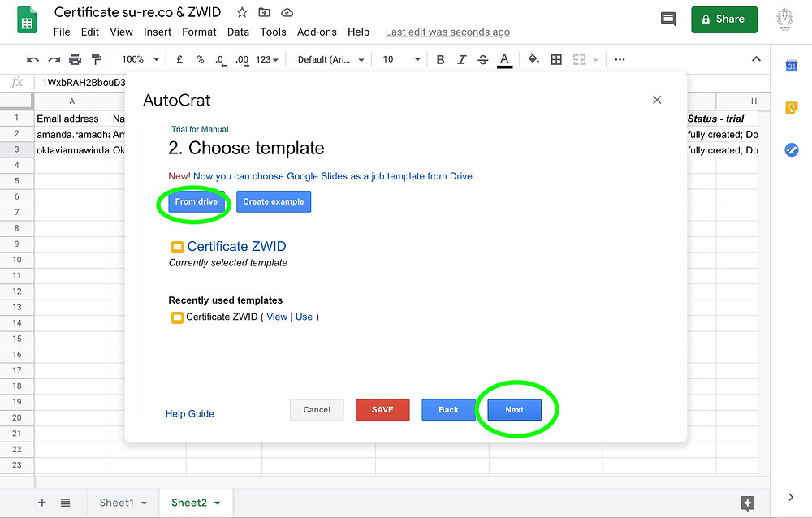Click the merge cells icon
Viewport: 812px width, 518px height.
coord(579,59)
